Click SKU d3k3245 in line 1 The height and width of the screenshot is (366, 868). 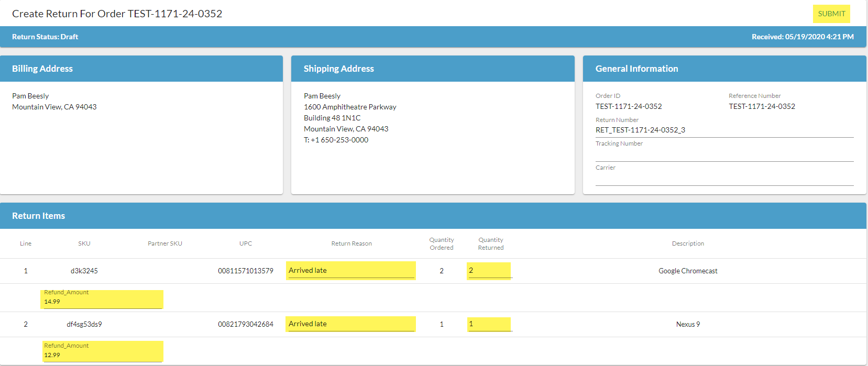click(x=84, y=271)
